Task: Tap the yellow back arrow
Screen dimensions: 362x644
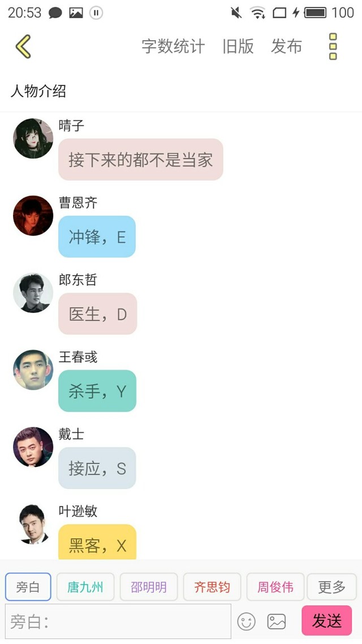Action: (23, 46)
